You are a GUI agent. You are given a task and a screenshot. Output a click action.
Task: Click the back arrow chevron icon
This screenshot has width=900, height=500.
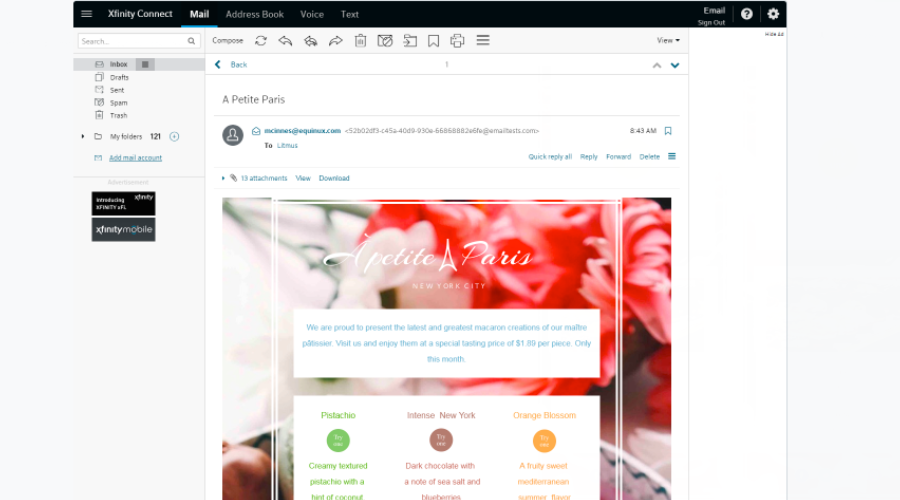218,64
